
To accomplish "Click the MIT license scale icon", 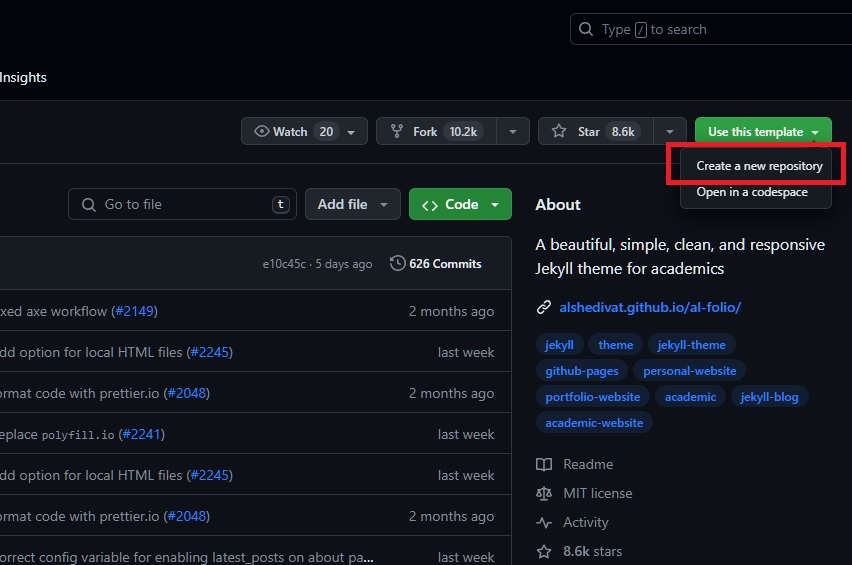I will [544, 493].
